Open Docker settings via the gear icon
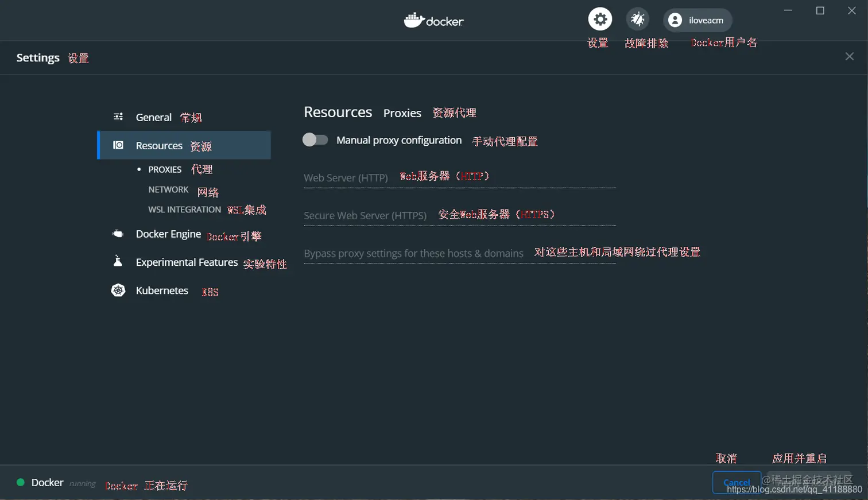The image size is (868, 500). [x=600, y=19]
